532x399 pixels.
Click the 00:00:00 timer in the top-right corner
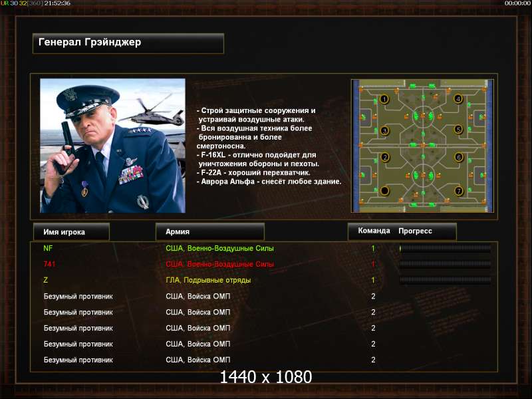coord(517,3)
